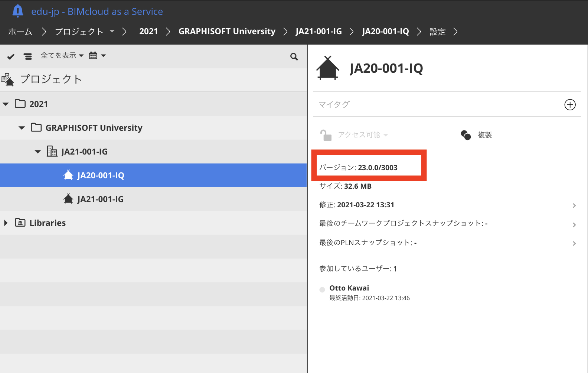Image resolution: width=588 pixels, height=373 pixels.
Task: Click the large house icon in details panel
Action: (327, 68)
